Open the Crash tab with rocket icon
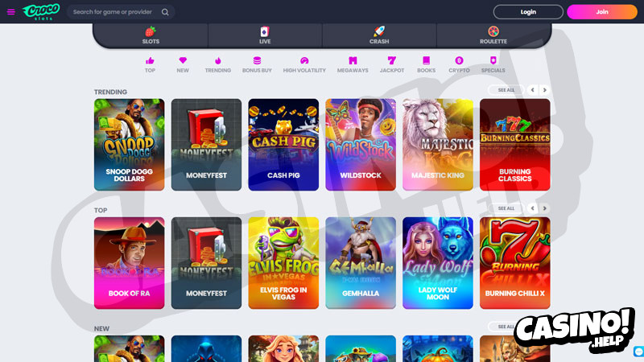The width and height of the screenshot is (644, 362). point(379,35)
